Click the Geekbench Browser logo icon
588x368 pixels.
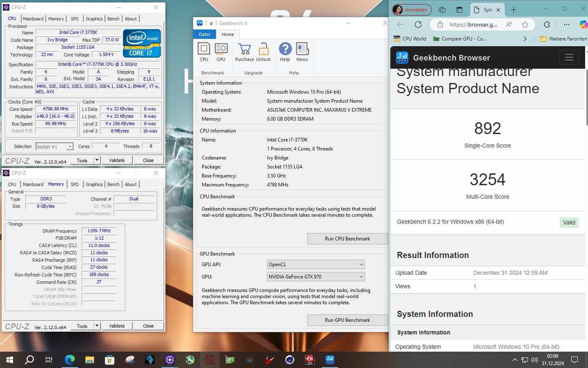click(x=402, y=58)
